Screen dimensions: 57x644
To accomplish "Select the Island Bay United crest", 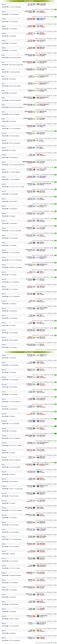I will click(x=34, y=112).
